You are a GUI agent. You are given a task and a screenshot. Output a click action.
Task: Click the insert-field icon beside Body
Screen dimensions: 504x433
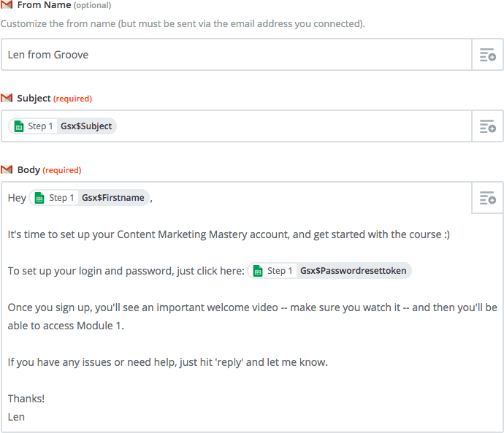point(487,198)
